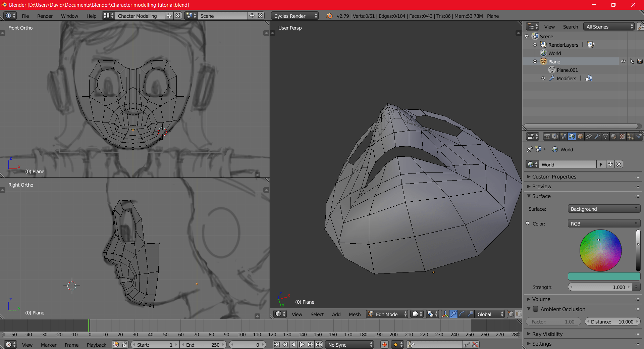Toggle visibility of the Plane object (eye icon)

click(x=623, y=61)
